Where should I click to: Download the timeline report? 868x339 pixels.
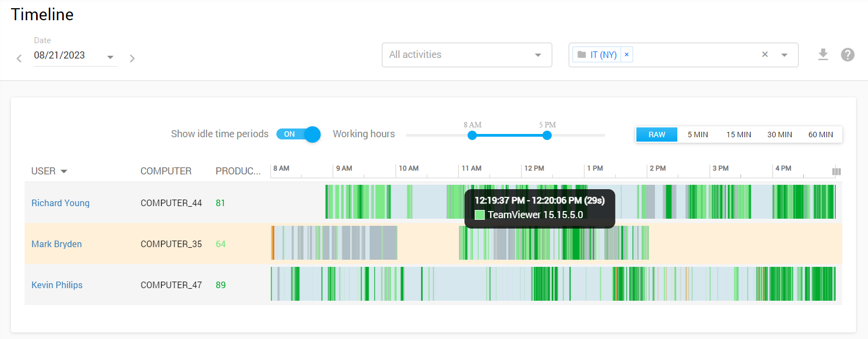tap(823, 55)
